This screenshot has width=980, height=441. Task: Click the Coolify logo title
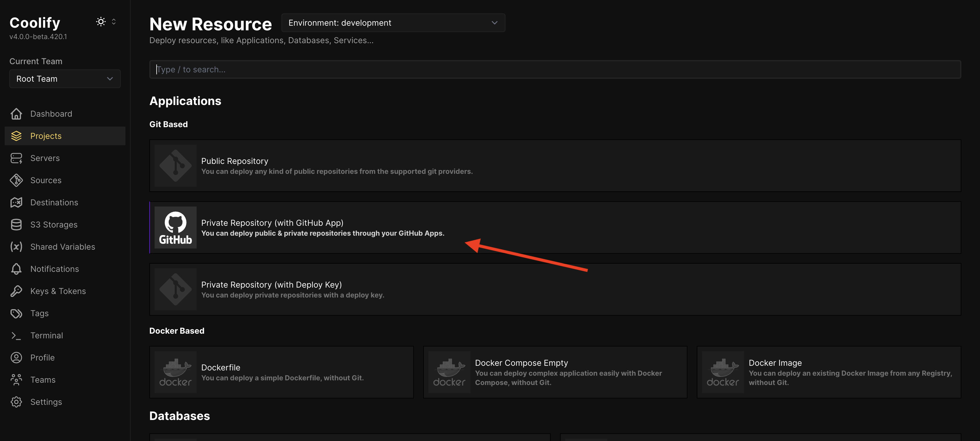click(x=35, y=23)
